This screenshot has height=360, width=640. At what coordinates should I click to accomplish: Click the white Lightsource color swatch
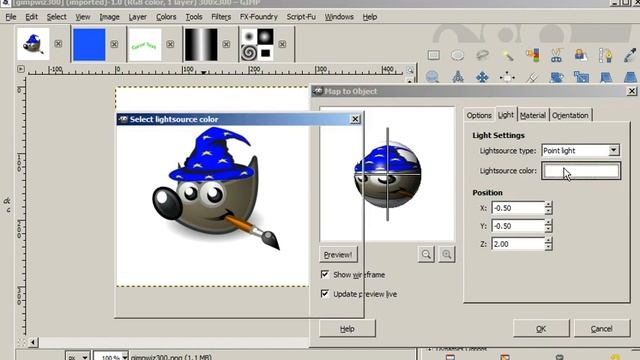coord(581,171)
